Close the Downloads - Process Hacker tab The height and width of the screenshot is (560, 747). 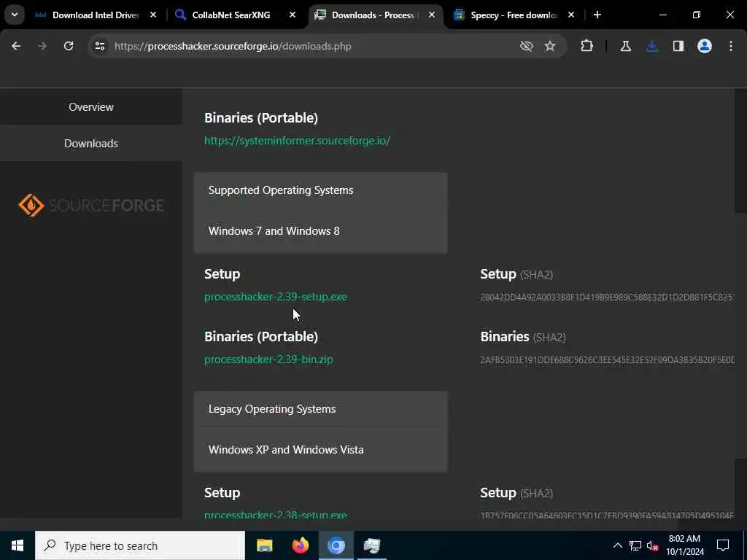coord(432,15)
